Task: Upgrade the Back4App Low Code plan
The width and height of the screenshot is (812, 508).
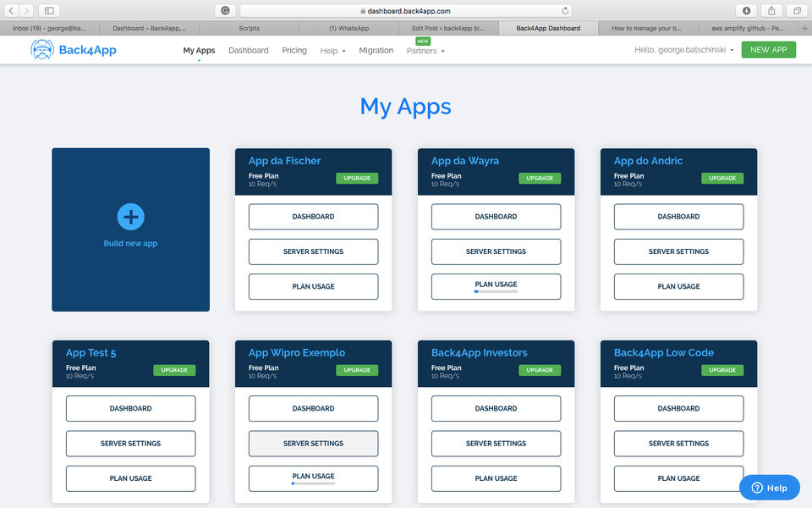Action: click(x=722, y=370)
